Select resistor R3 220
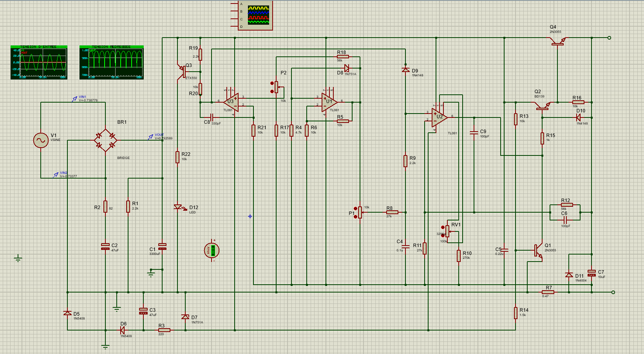The height and width of the screenshot is (354, 644). (164, 330)
